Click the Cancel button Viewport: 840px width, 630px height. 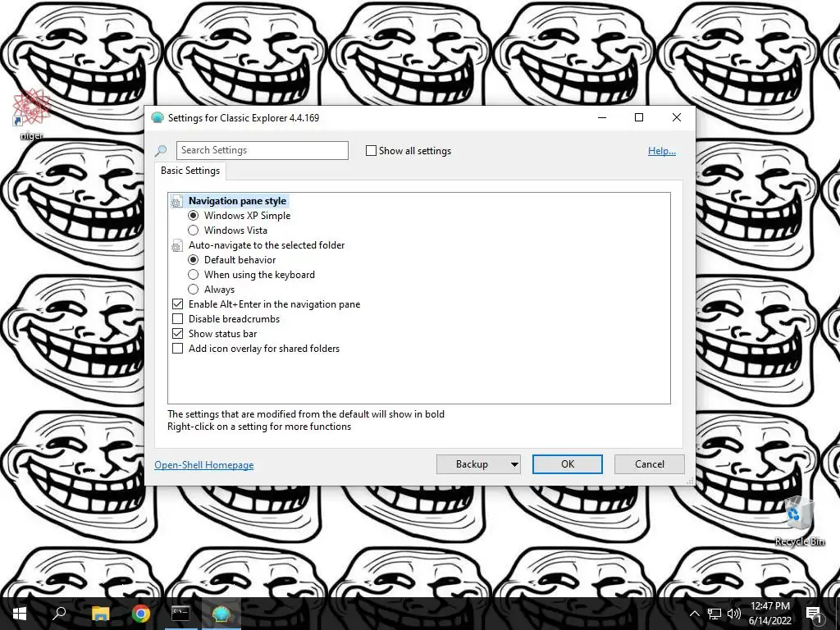click(650, 464)
